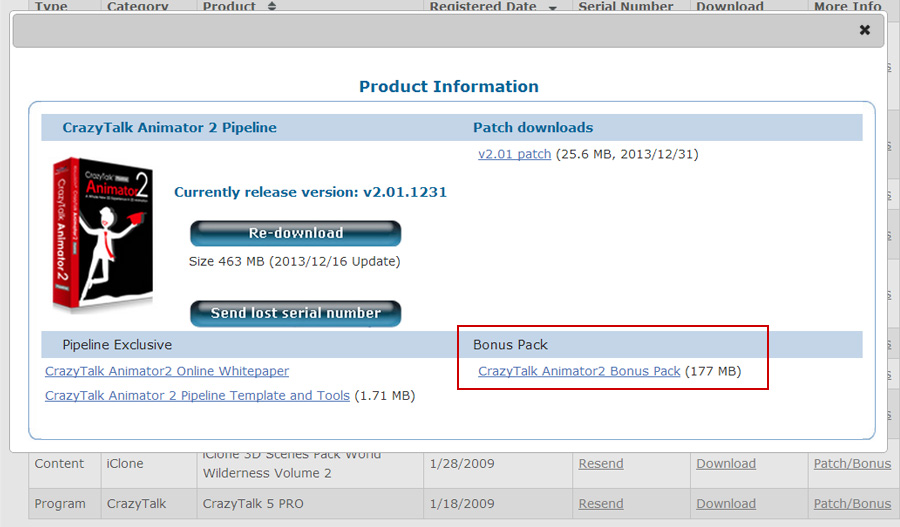This screenshot has height=527, width=900.
Task: Download CrazyTalk Animator 2 Pipeline Template and Tools
Action: (197, 396)
